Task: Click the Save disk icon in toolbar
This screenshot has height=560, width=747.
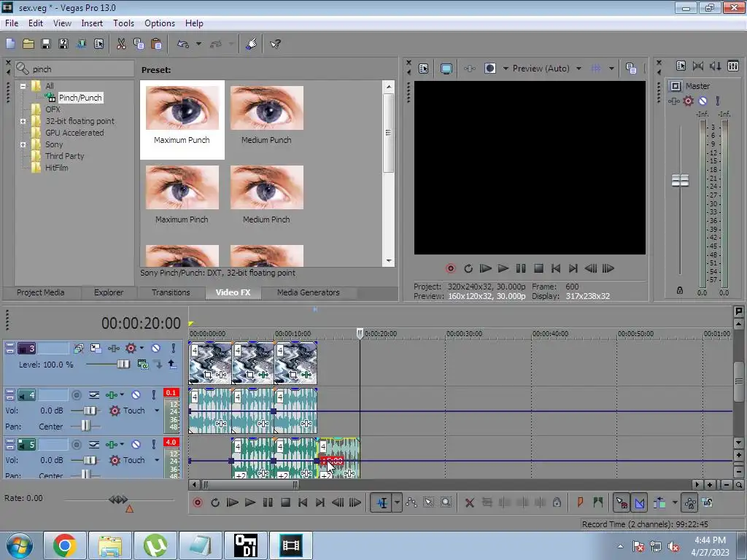Action: (x=46, y=44)
